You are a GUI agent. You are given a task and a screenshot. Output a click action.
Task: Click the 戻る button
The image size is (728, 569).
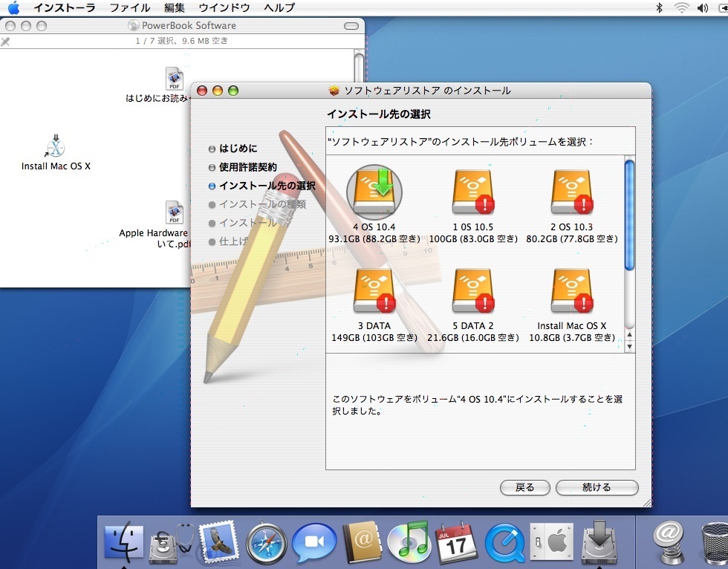pos(524,487)
